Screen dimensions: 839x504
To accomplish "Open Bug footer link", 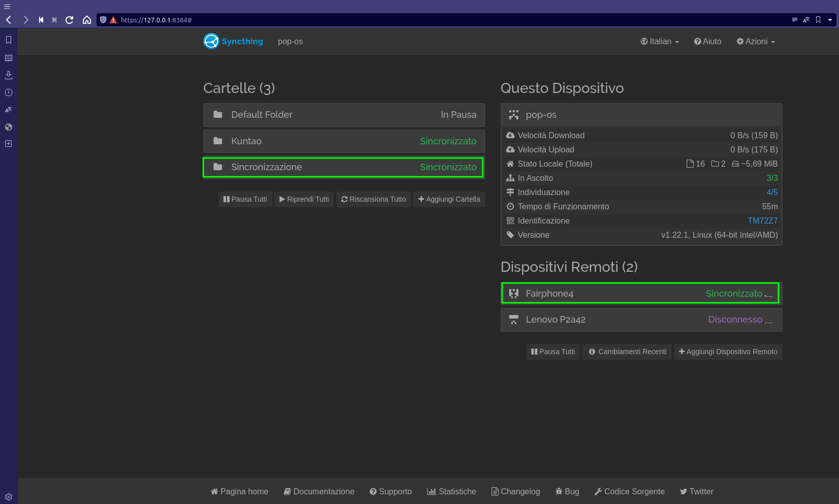I will (x=567, y=491).
